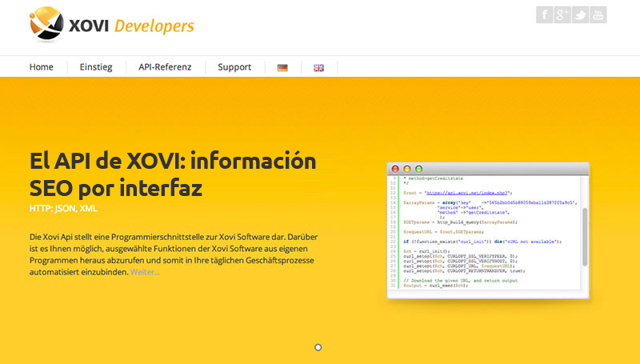Image resolution: width=640 pixels, height=364 pixels.
Task: Open the YouTube social icon
Action: (598, 14)
